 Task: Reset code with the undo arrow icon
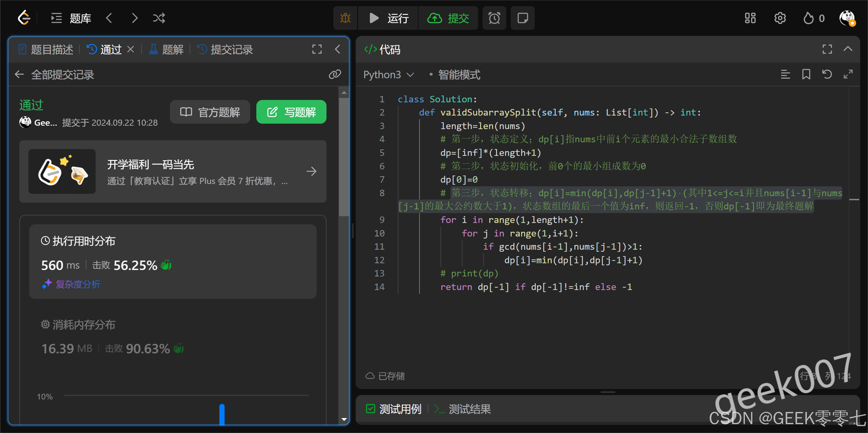point(827,74)
